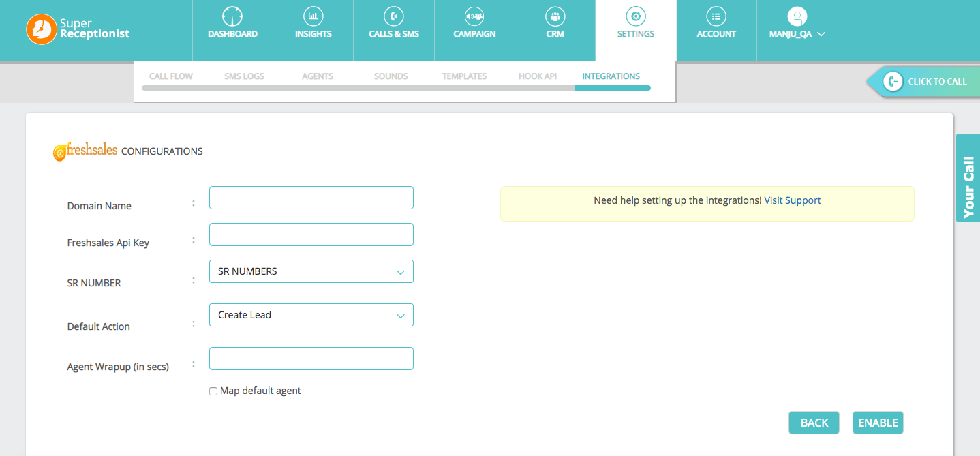Toggle the Map default agent checkbox
The width and height of the screenshot is (980, 456).
(213, 391)
